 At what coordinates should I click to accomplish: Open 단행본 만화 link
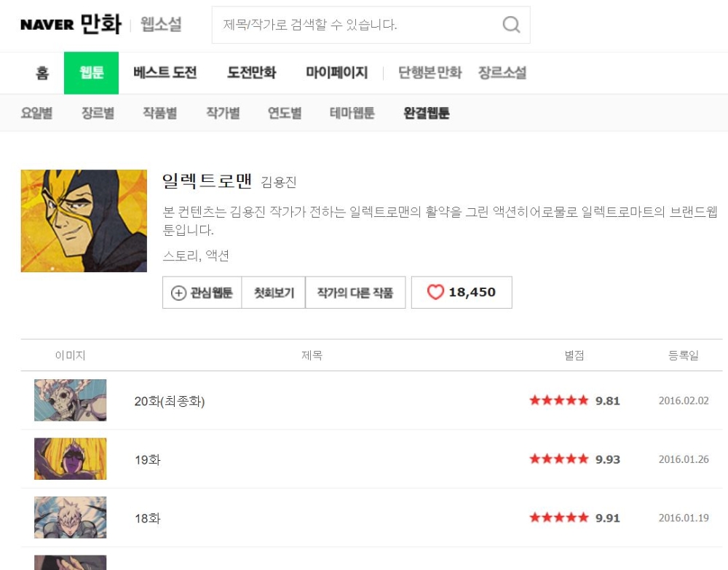pos(430,73)
